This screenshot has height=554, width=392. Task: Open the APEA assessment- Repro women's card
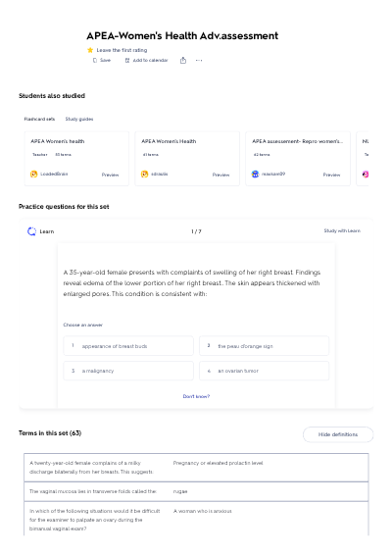(x=298, y=158)
